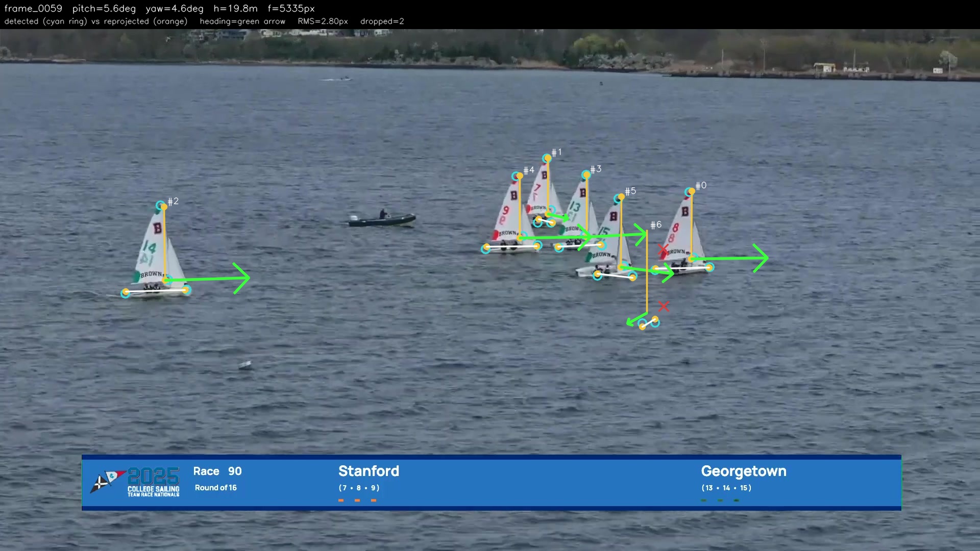Screen dimensions: 980x551
Task: Click the small white buoy floating in the foreground
Action: [246, 364]
